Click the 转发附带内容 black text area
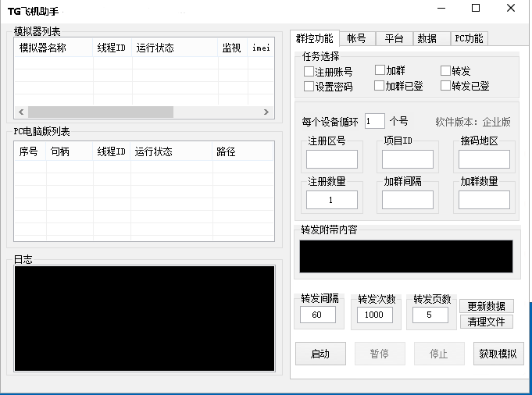532x395 pixels. pyautogui.click(x=406, y=256)
